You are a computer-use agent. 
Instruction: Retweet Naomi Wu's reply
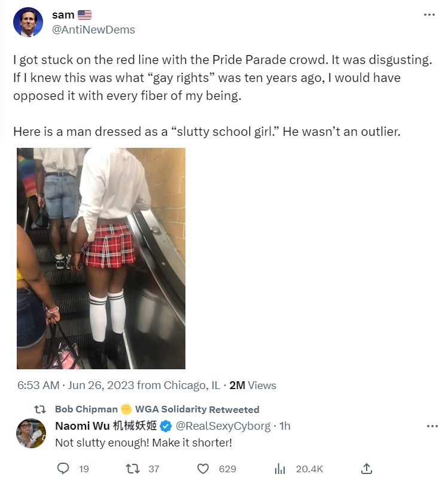coord(138,469)
